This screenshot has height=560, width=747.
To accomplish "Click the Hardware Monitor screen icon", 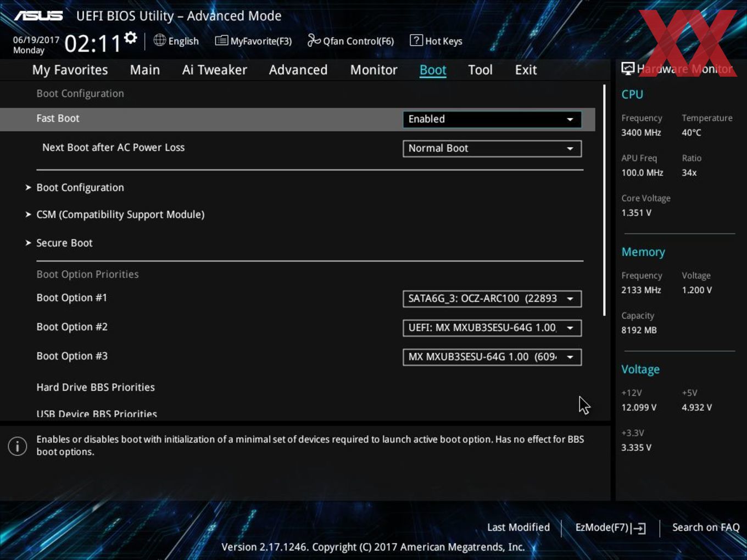I will 628,68.
